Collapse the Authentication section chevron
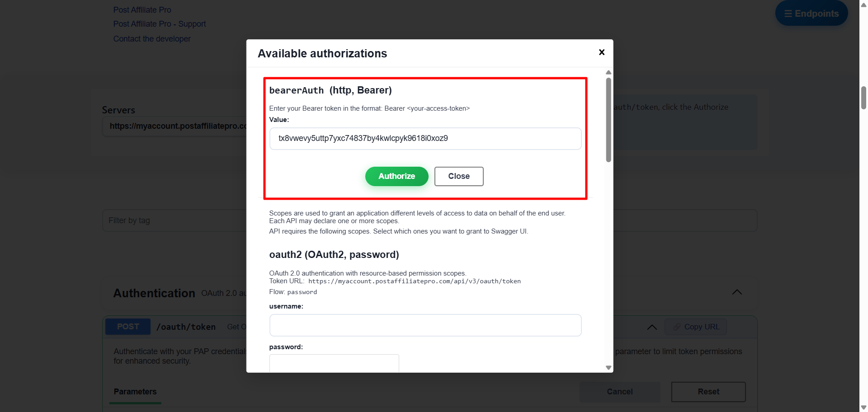Screen dimensions: 868x412 [737, 292]
